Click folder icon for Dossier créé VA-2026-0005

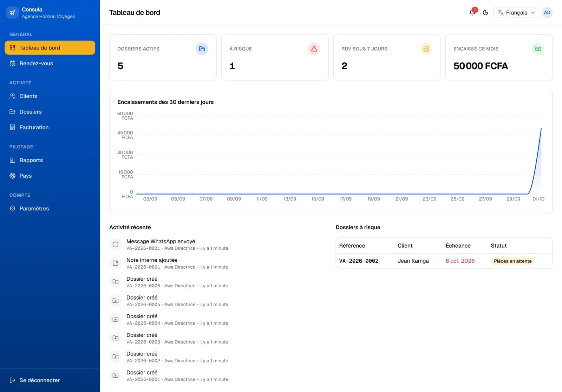(x=115, y=301)
